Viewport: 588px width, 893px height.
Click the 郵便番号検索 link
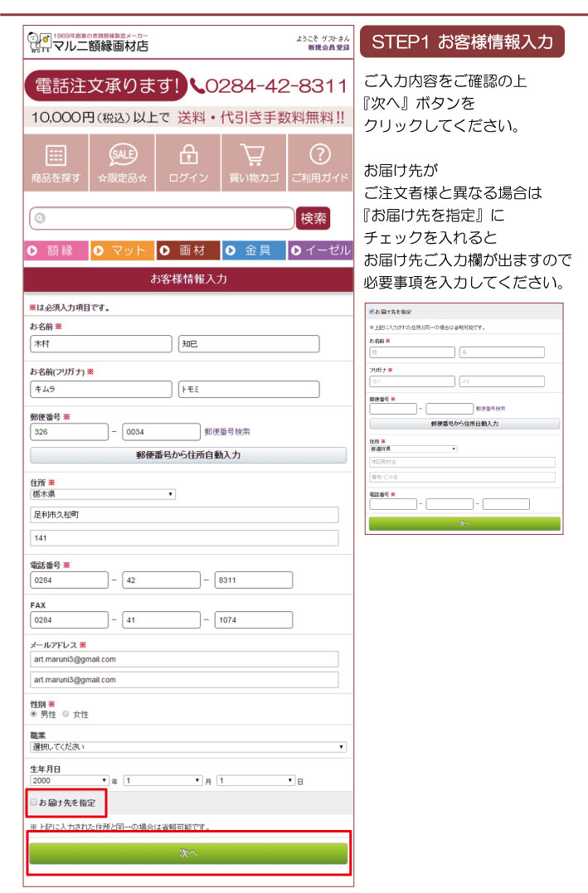point(227,431)
